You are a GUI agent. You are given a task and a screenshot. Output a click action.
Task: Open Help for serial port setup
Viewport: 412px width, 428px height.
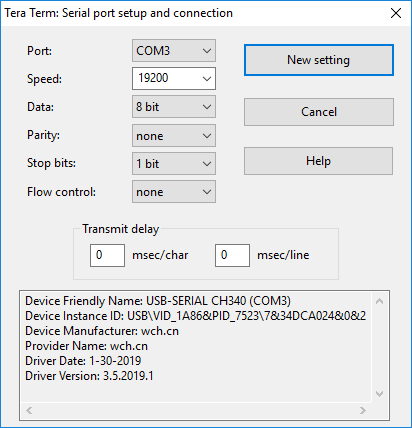[x=318, y=161]
